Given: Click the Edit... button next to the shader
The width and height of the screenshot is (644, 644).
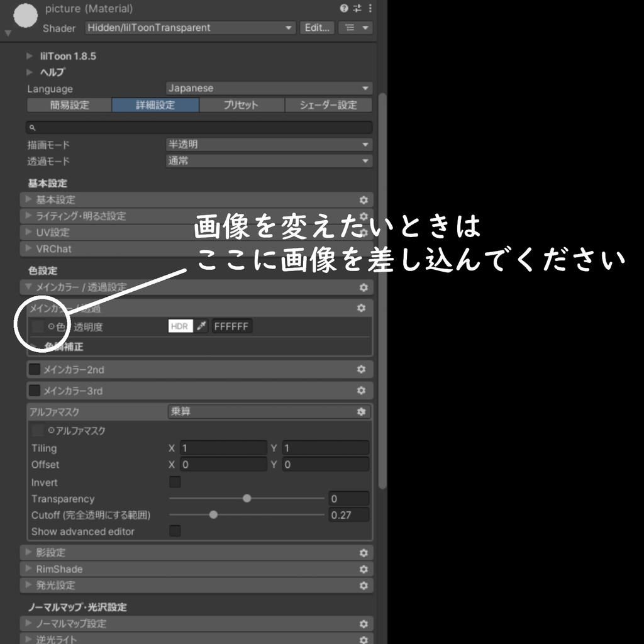Looking at the screenshot, I should [318, 28].
